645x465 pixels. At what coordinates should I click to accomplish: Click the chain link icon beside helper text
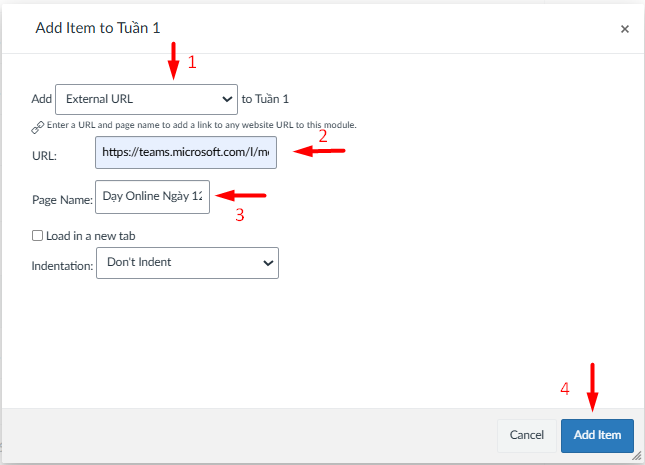(x=37, y=126)
